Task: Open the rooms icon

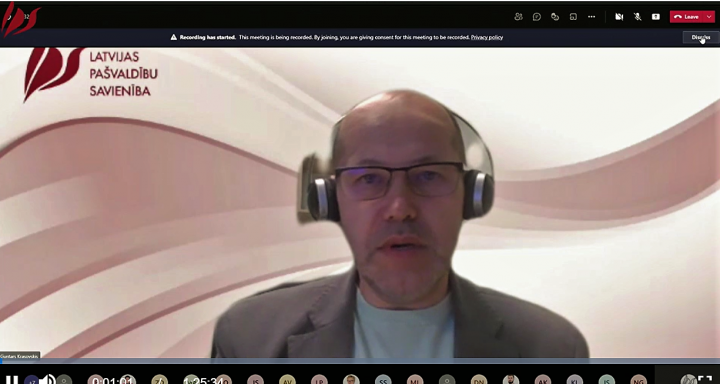Action: click(x=573, y=17)
